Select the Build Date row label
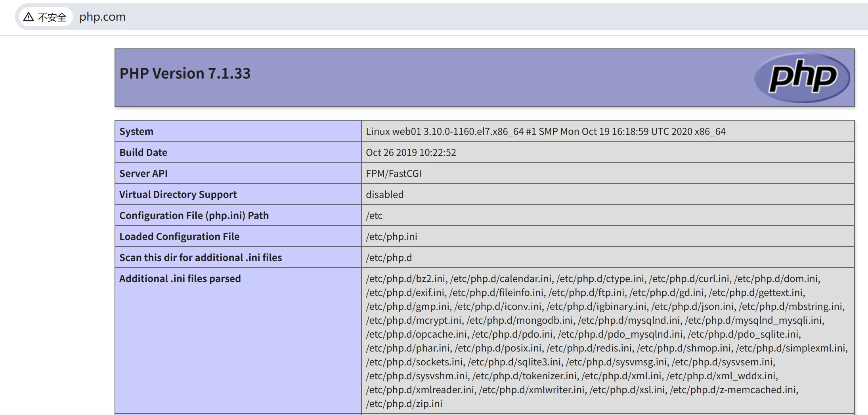Image resolution: width=868 pixels, height=415 pixels. [x=143, y=152]
